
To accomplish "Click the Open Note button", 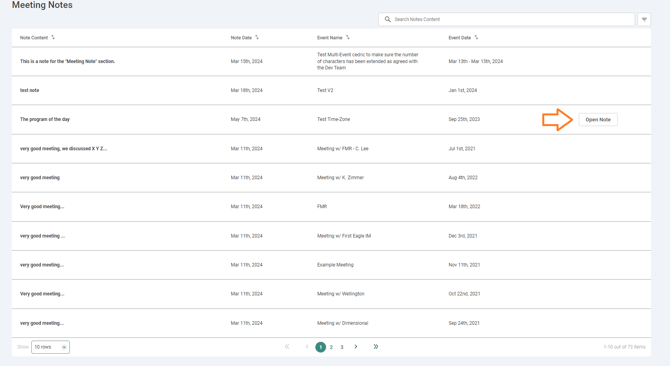I will [598, 120].
